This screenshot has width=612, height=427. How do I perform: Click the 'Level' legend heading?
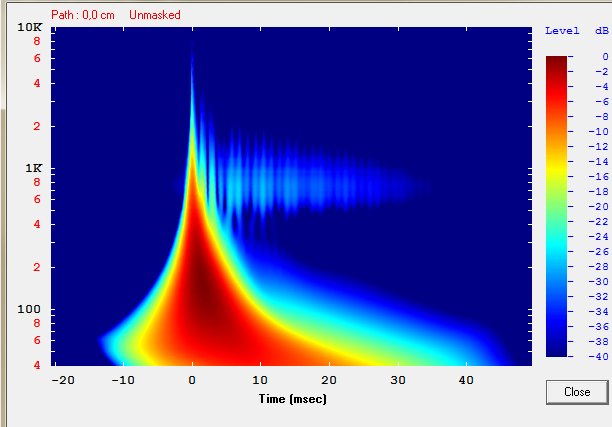pyautogui.click(x=562, y=31)
